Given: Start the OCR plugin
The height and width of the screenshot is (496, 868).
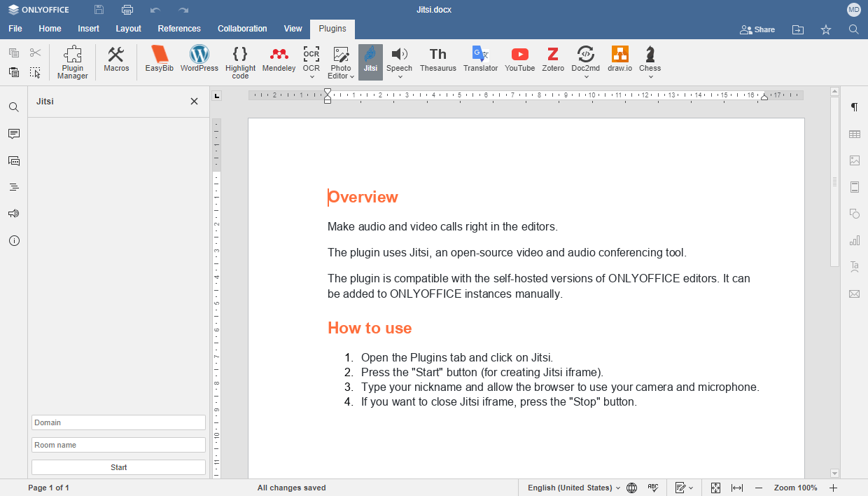Looking at the screenshot, I should coord(311,57).
